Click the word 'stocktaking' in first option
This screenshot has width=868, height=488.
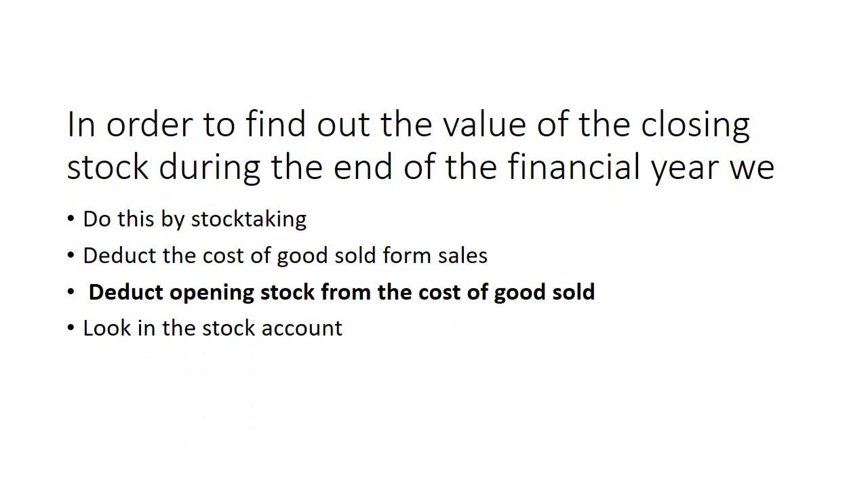(249, 219)
